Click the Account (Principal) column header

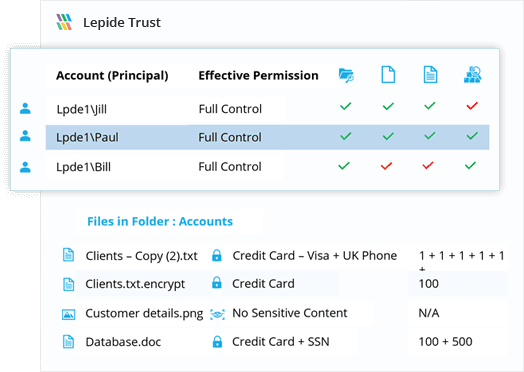click(x=112, y=76)
